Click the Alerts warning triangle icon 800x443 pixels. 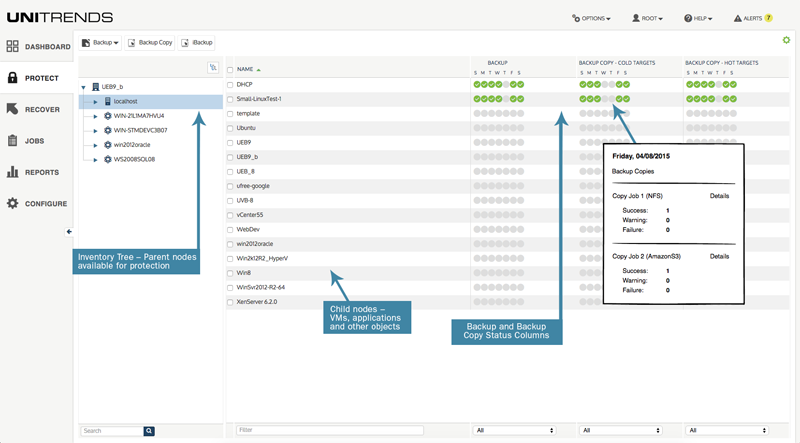click(x=738, y=18)
